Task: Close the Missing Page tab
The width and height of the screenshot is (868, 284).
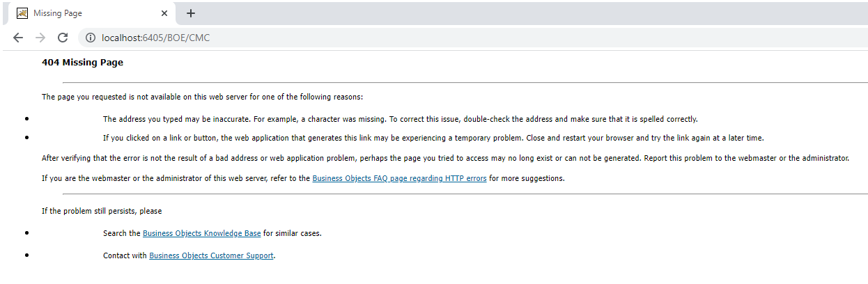Action: tap(164, 13)
